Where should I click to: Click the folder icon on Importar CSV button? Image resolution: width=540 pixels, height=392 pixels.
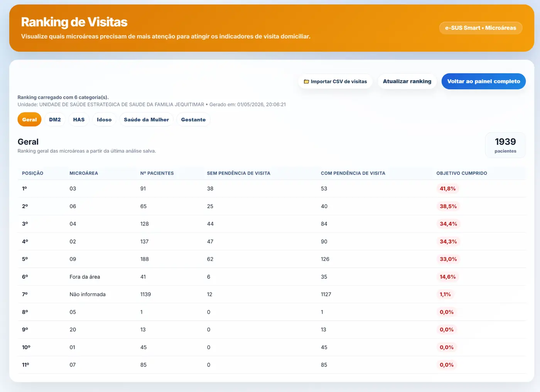tap(306, 82)
